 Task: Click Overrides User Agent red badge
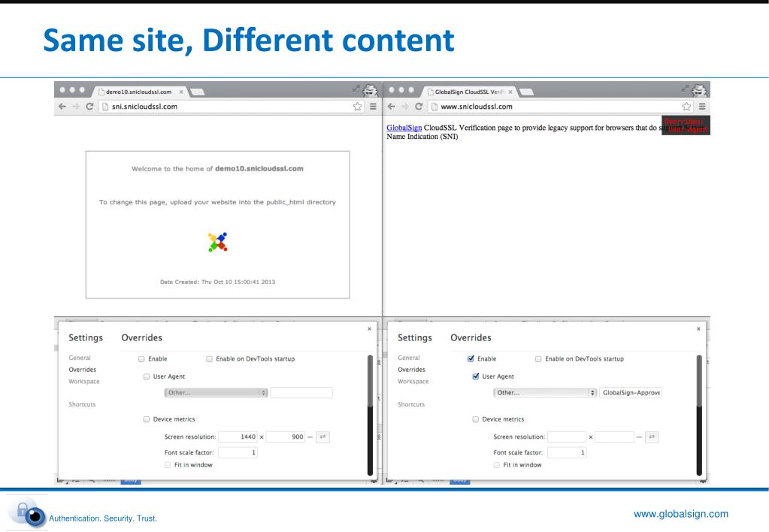point(686,125)
